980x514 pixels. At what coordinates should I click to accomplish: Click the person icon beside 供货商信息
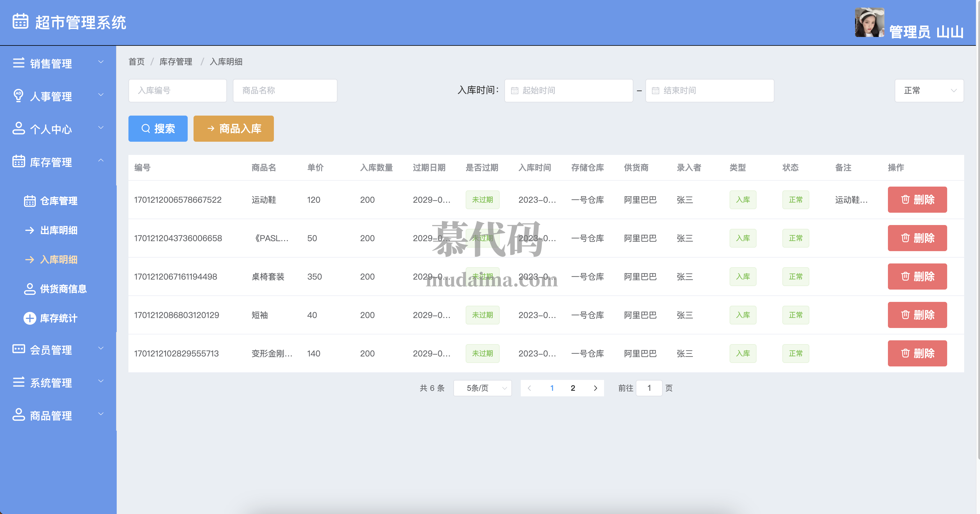[30, 289]
